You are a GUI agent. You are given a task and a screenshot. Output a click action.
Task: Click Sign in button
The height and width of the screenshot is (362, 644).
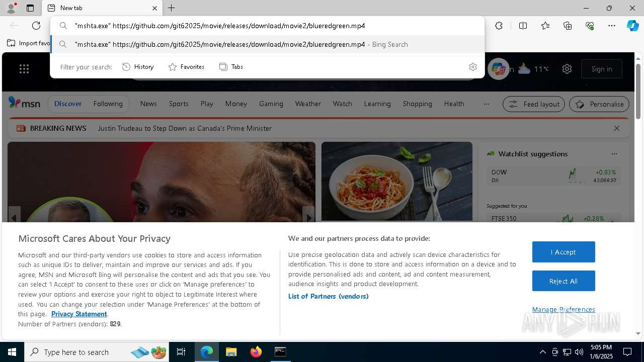click(602, 69)
